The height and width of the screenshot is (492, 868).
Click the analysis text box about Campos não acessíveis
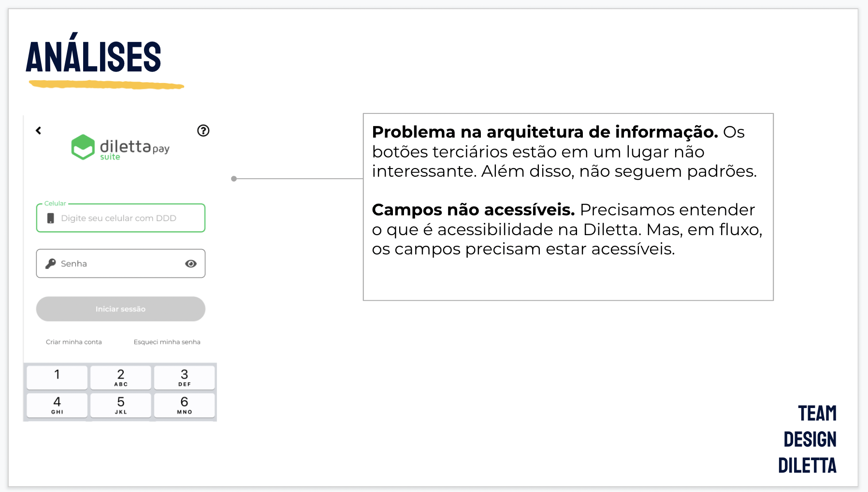[x=568, y=229]
